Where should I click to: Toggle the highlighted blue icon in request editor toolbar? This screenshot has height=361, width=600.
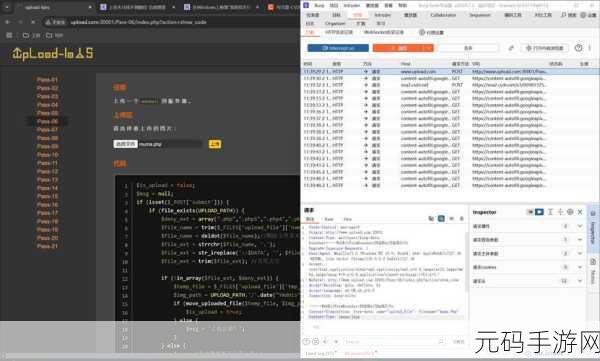pyautogui.click(x=441, y=219)
